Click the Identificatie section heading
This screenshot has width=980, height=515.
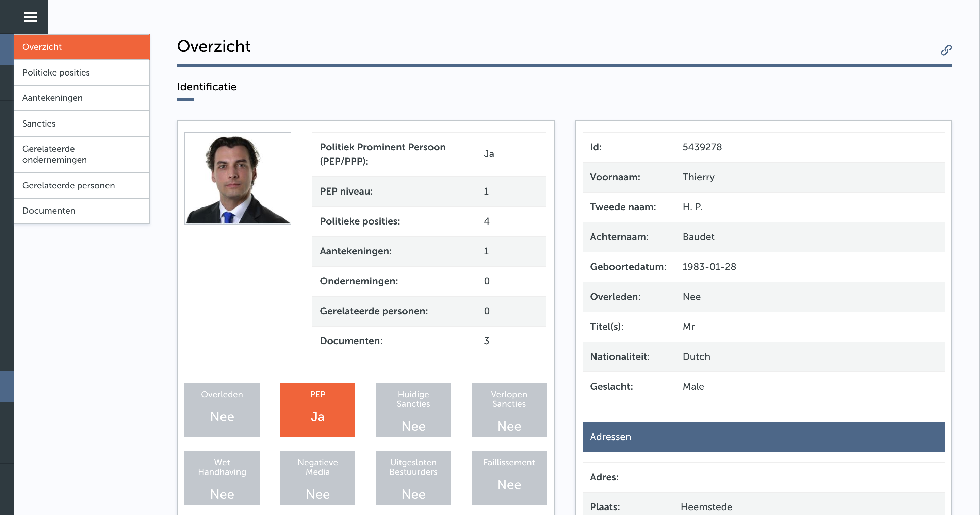(207, 87)
